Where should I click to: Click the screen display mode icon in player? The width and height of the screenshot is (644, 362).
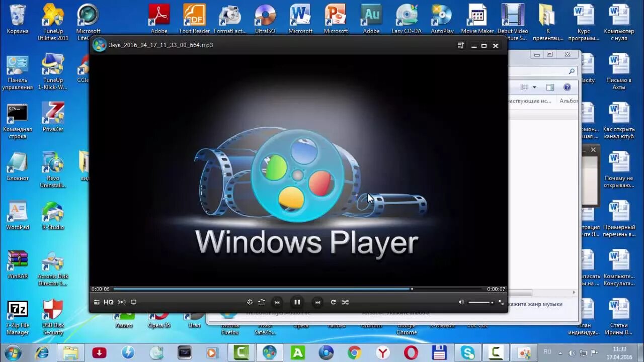[x=133, y=302]
